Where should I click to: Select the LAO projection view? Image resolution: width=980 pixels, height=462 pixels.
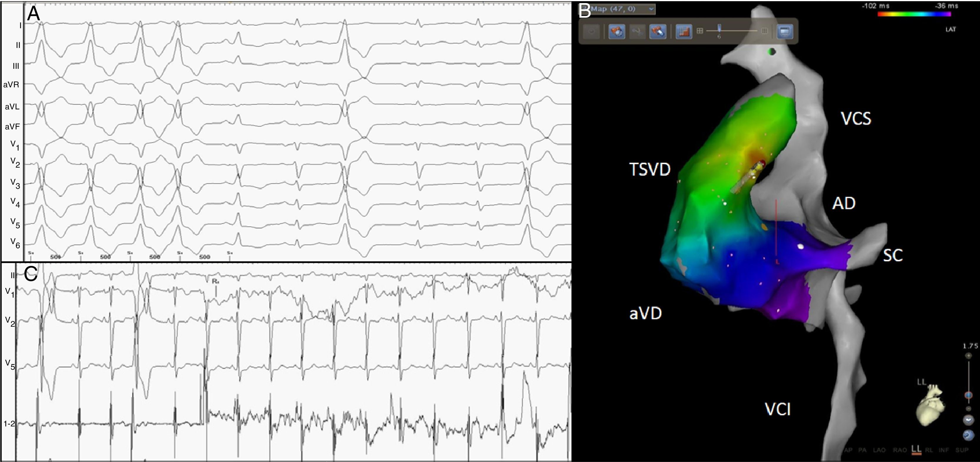coord(879,450)
